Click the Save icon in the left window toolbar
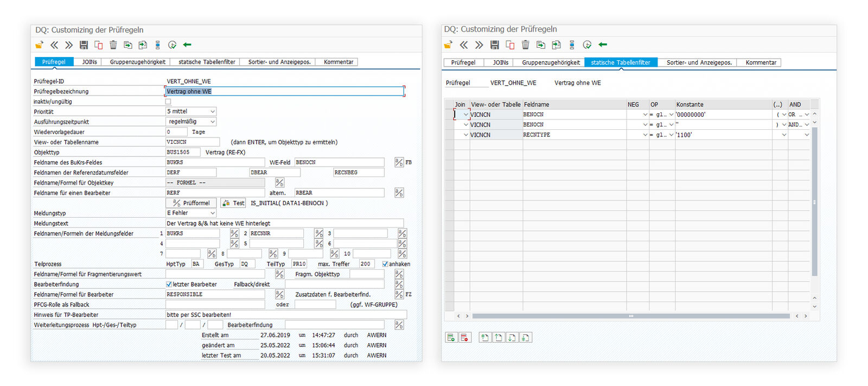Image resolution: width=868 pixels, height=386 pixels. coord(84,45)
